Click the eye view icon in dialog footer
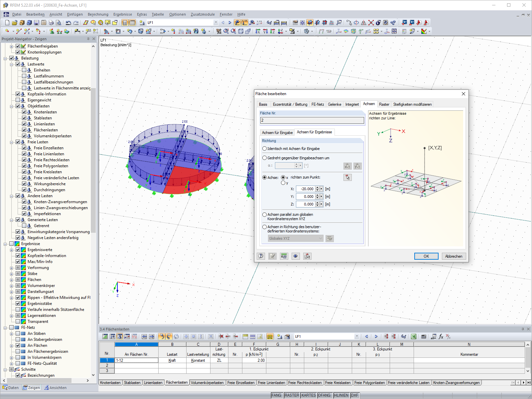The height and width of the screenshot is (399, 532). pos(295,256)
